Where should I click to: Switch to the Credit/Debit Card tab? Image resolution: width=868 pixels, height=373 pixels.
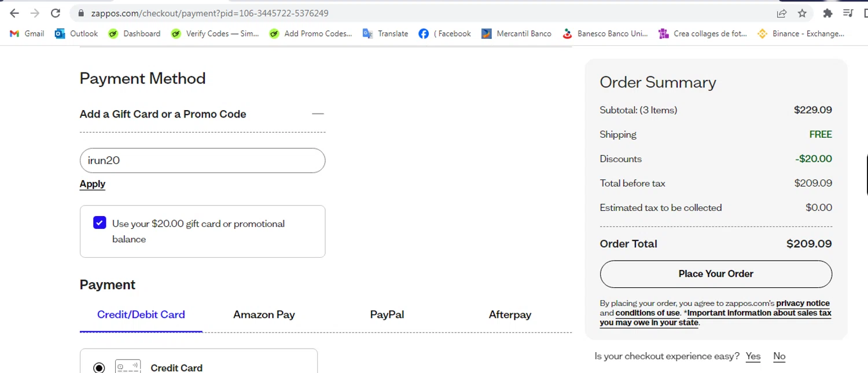click(x=141, y=315)
